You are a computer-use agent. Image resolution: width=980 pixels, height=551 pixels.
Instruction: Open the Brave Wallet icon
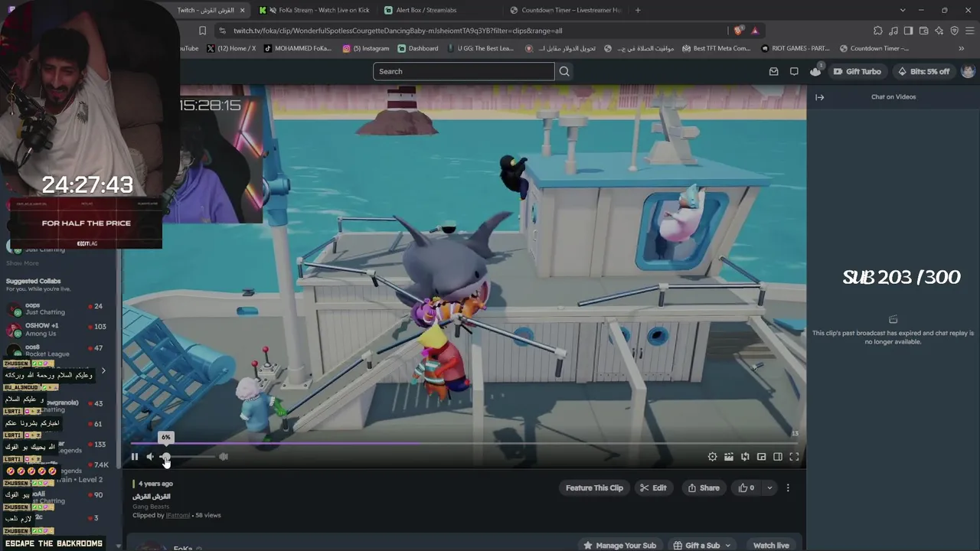[x=923, y=31]
